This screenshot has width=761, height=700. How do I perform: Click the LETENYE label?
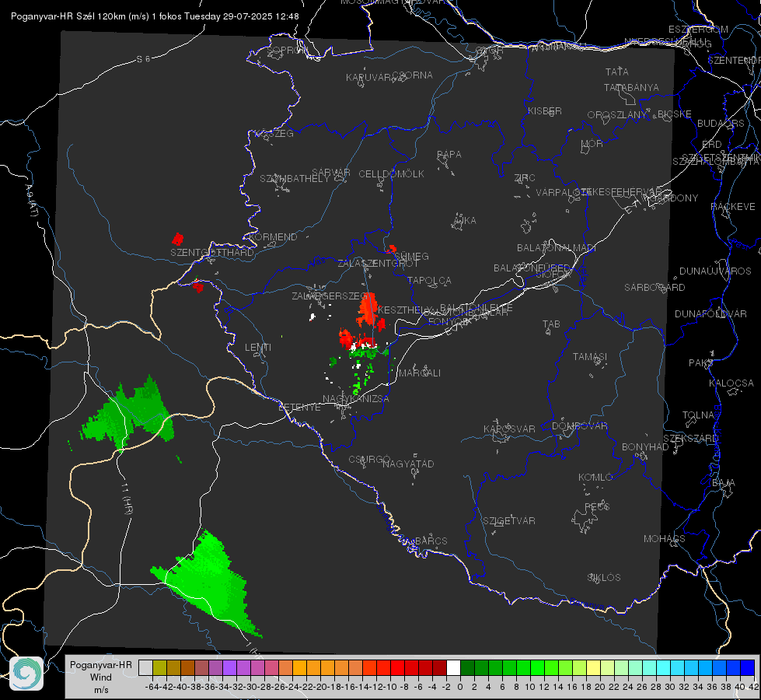[x=299, y=408]
